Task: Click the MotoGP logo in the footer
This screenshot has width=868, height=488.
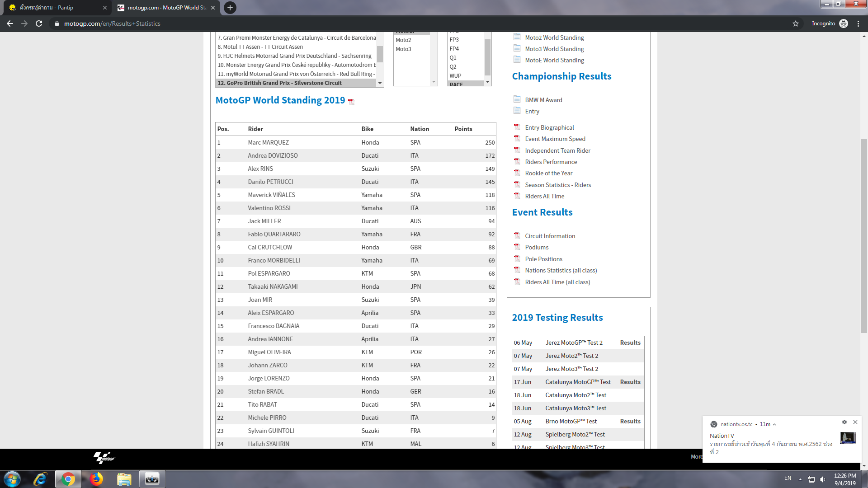Action: [104, 457]
